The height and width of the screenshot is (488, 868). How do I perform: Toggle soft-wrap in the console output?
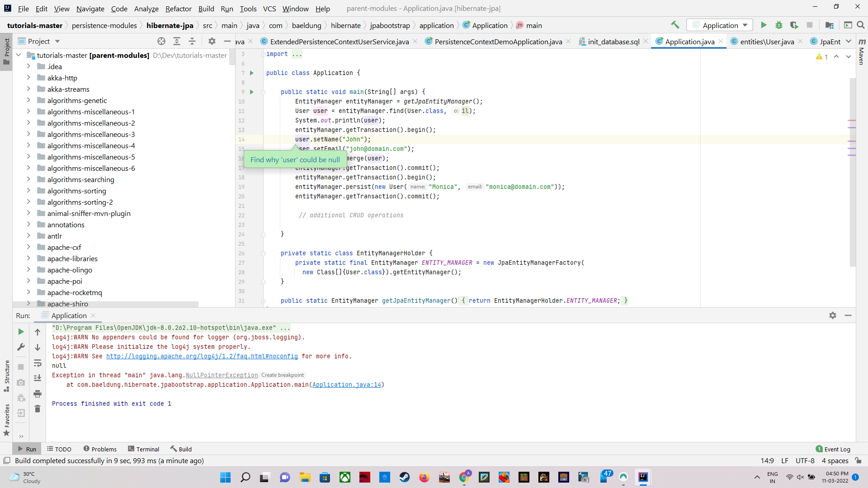pyautogui.click(x=38, y=364)
